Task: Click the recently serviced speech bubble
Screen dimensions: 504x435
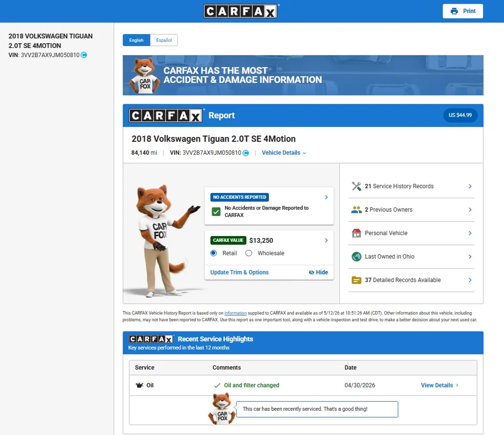Action: tap(317, 409)
